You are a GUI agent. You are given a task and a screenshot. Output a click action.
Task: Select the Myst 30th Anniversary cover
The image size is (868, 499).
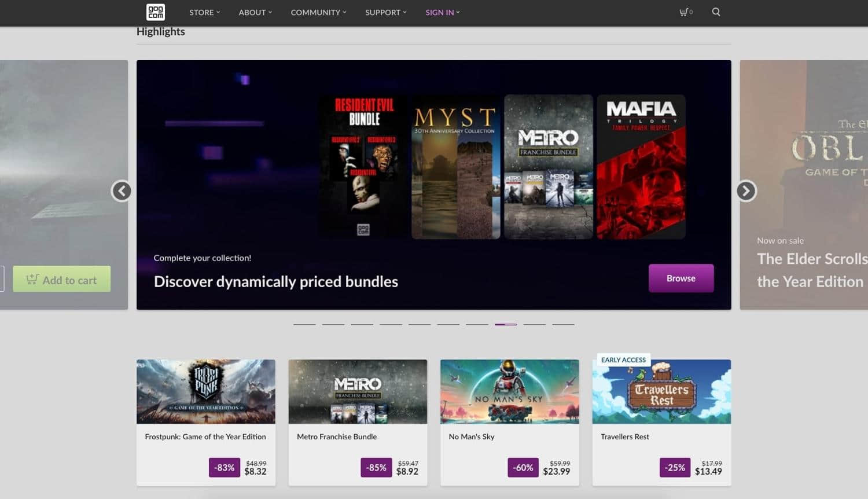click(455, 167)
